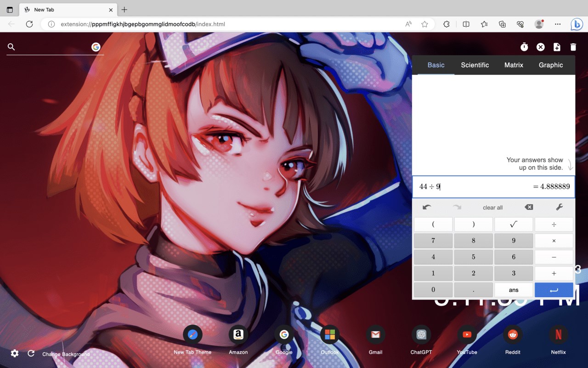Open browser Settings and more menu

click(558, 24)
